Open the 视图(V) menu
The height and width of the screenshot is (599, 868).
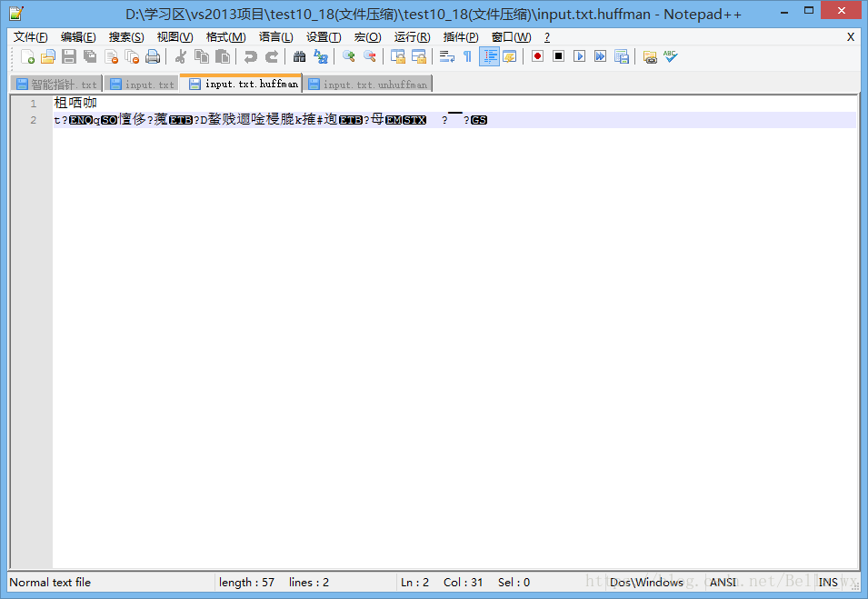coord(175,37)
